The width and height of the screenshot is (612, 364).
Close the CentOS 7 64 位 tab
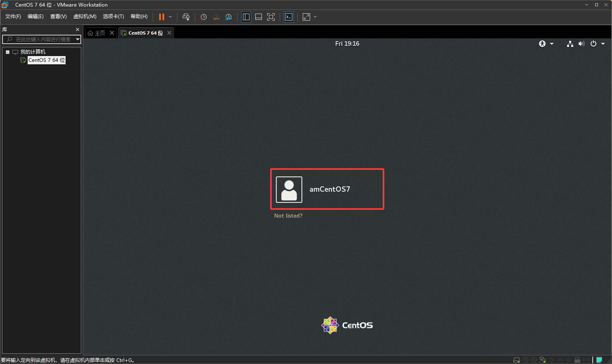pyautogui.click(x=169, y=33)
